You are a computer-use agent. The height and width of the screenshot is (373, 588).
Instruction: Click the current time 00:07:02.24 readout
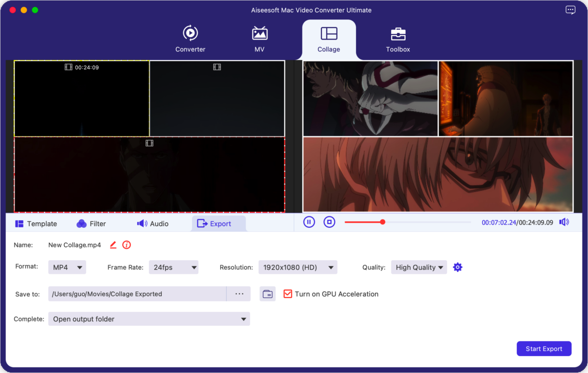click(499, 222)
